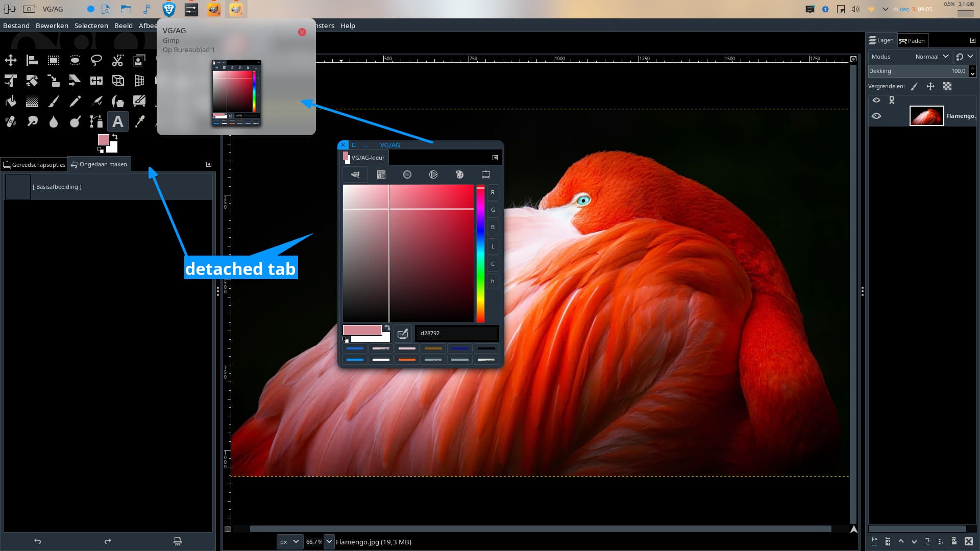The image size is (980, 551).
Task: Select the R channel radio button
Action: (x=493, y=192)
